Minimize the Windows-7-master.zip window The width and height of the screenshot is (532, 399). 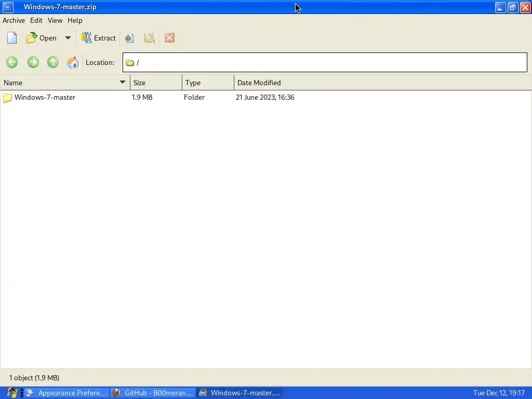point(500,7)
